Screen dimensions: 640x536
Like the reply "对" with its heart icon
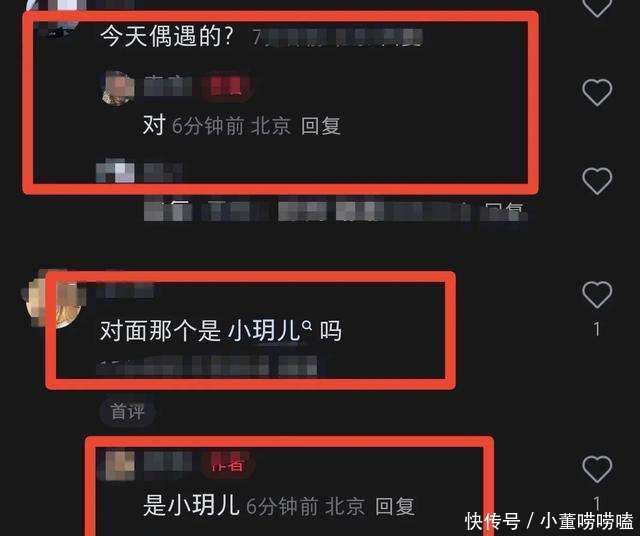click(x=597, y=92)
